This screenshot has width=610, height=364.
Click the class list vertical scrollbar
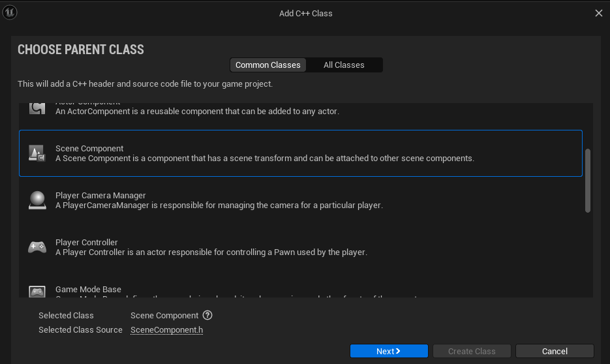click(588, 181)
